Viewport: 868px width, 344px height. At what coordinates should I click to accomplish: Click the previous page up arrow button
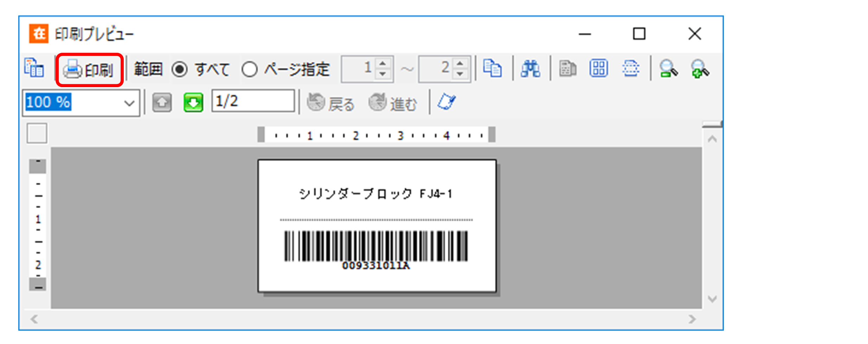(x=162, y=103)
